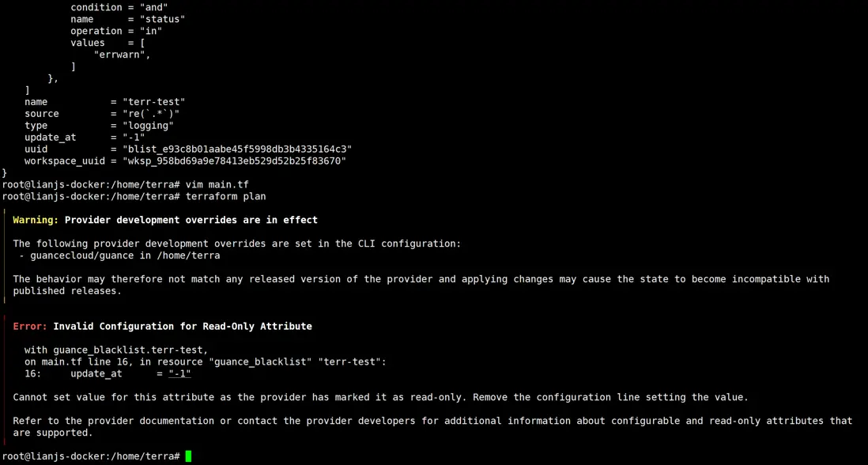Click the uuid value starting with blist_e93c

tap(236, 149)
